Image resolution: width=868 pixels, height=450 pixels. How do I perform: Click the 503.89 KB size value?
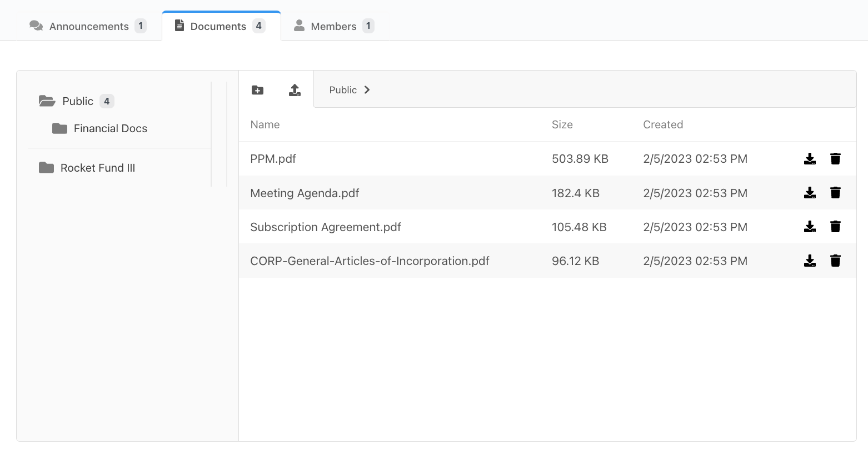(x=580, y=159)
